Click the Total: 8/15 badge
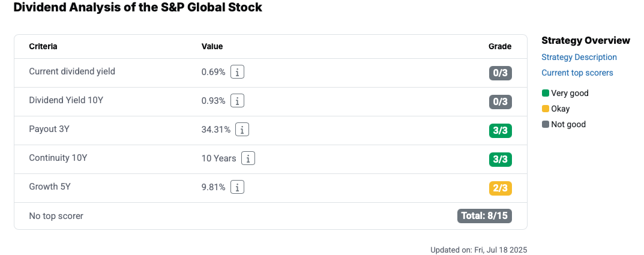The width and height of the screenshot is (644, 255). coord(484,215)
